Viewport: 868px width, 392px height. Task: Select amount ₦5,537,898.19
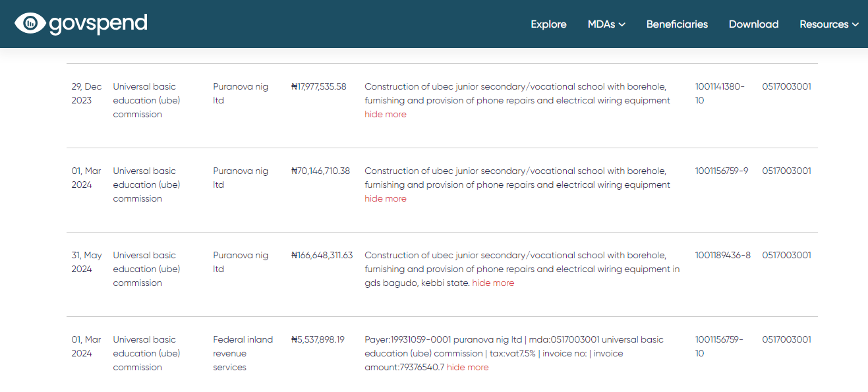(318, 340)
